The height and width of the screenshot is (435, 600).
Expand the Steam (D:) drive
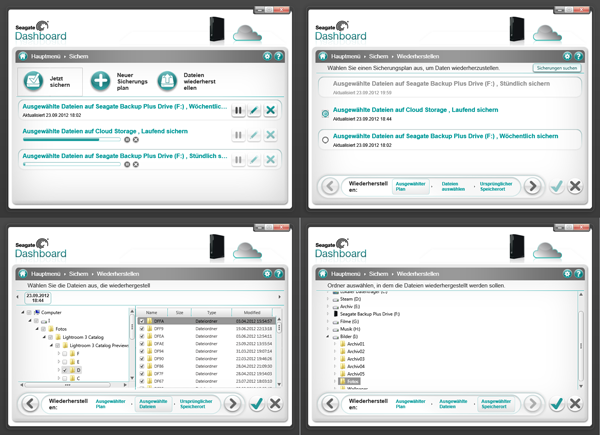[x=328, y=299]
